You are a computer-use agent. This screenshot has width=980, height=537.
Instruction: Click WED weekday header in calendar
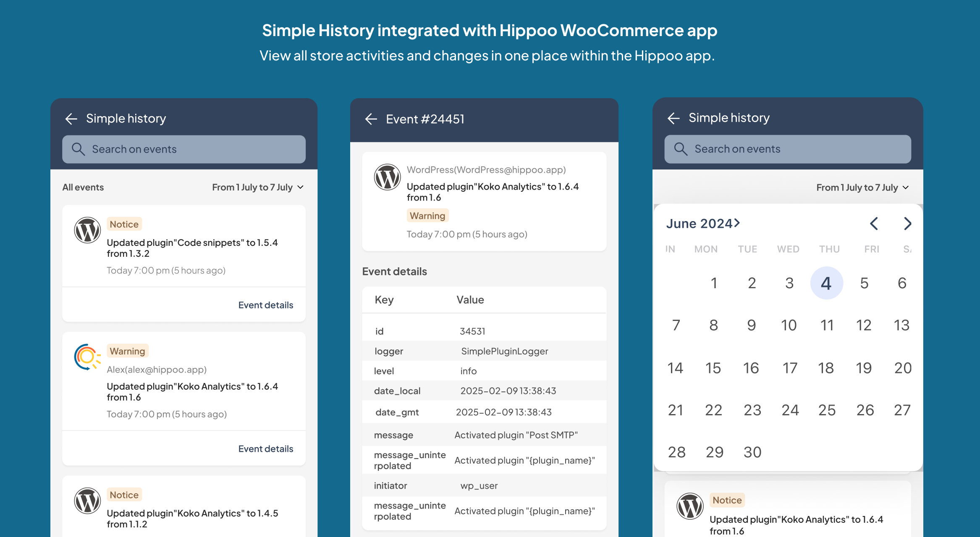788,249
